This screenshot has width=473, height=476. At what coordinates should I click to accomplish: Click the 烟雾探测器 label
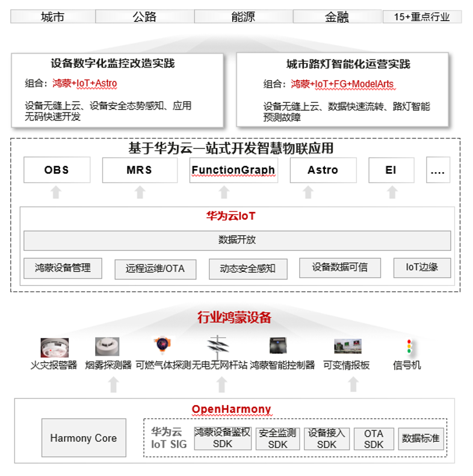pyautogui.click(x=108, y=365)
